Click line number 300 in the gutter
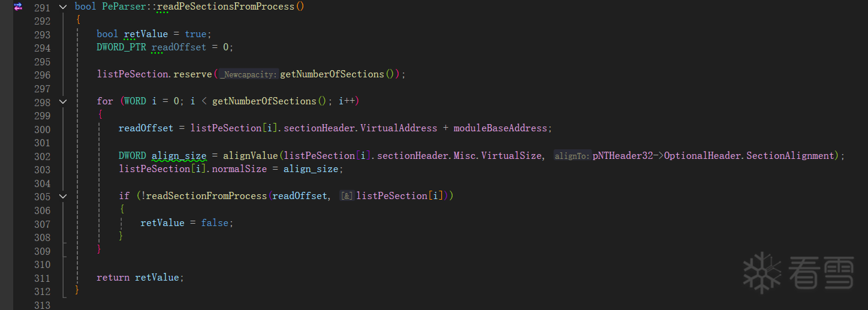Image resolution: width=868 pixels, height=310 pixels. [x=42, y=129]
